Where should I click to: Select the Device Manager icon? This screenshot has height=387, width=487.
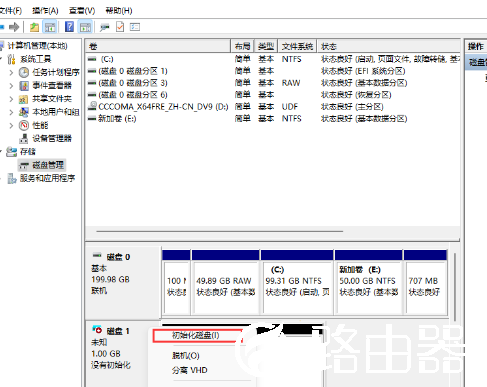[24, 138]
